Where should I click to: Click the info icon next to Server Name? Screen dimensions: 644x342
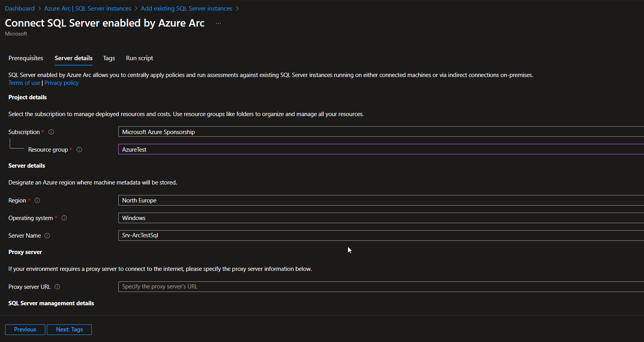click(x=47, y=236)
